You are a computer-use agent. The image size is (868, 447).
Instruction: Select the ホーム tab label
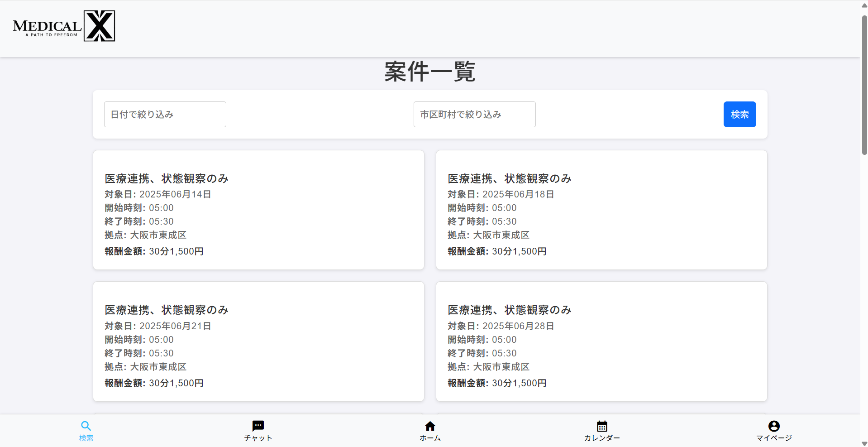[x=430, y=438]
